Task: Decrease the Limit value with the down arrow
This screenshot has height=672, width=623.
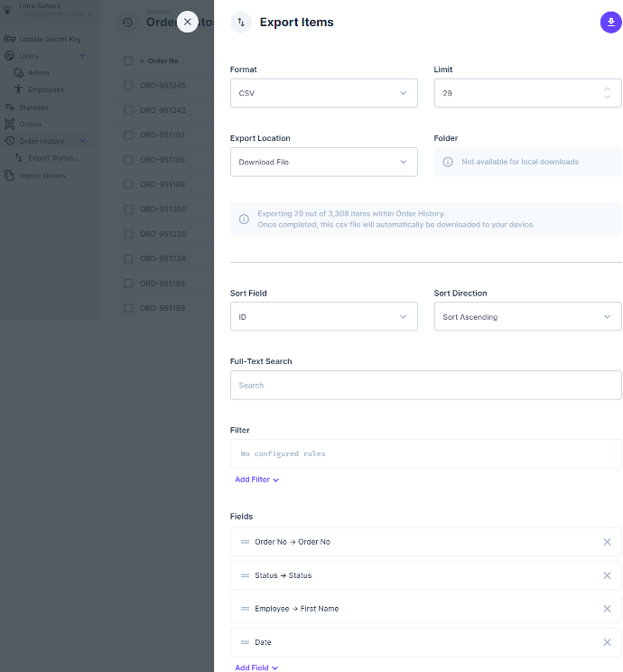Action: [607, 98]
